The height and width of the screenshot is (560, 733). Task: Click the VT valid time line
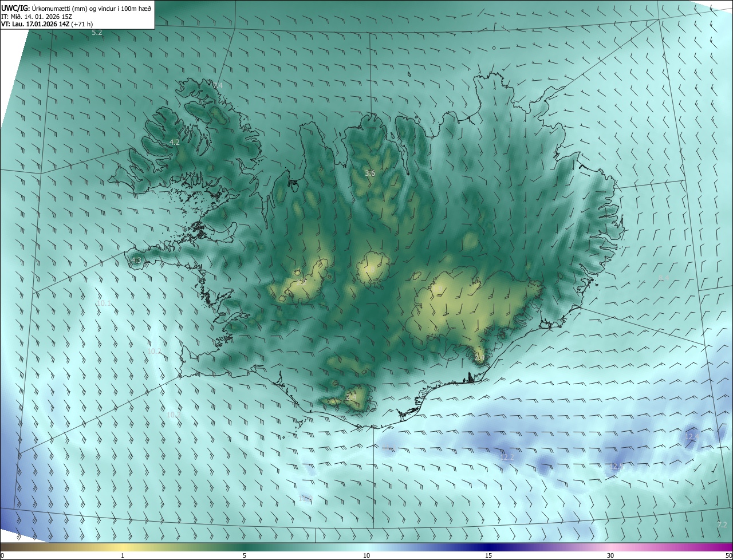coord(47,24)
